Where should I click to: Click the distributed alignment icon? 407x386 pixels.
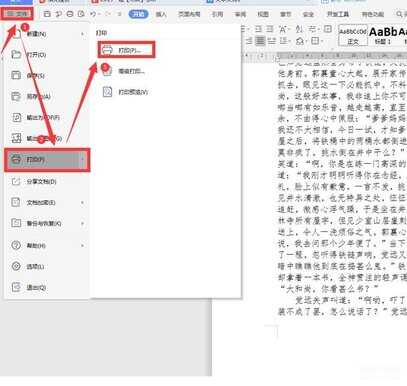pyautogui.click(x=272, y=41)
